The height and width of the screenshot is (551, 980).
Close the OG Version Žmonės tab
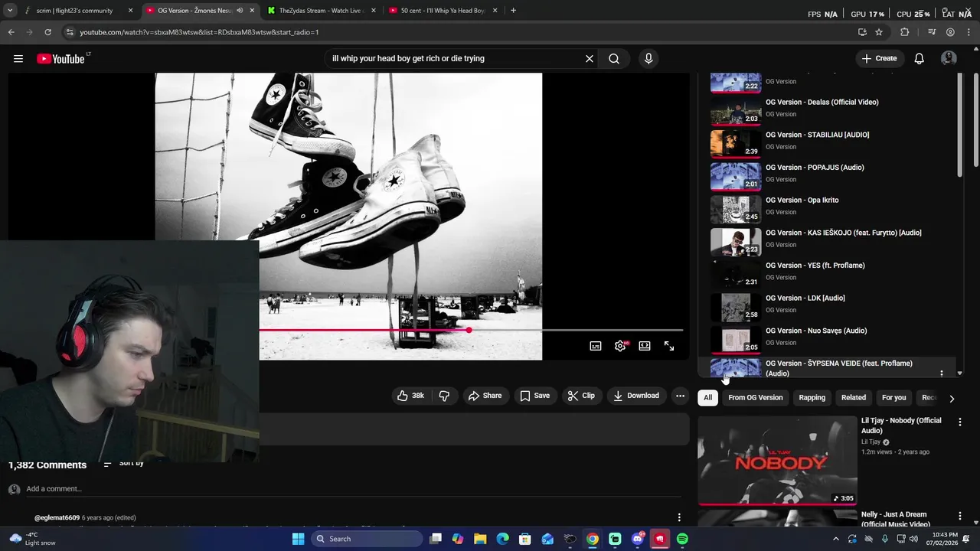pyautogui.click(x=252, y=11)
